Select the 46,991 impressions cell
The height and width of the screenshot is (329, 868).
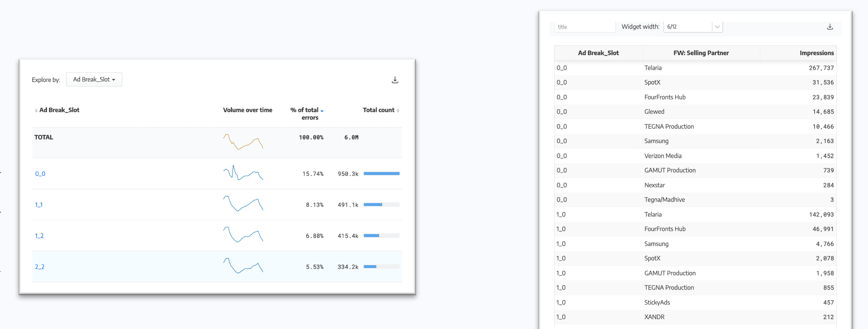(x=823, y=229)
